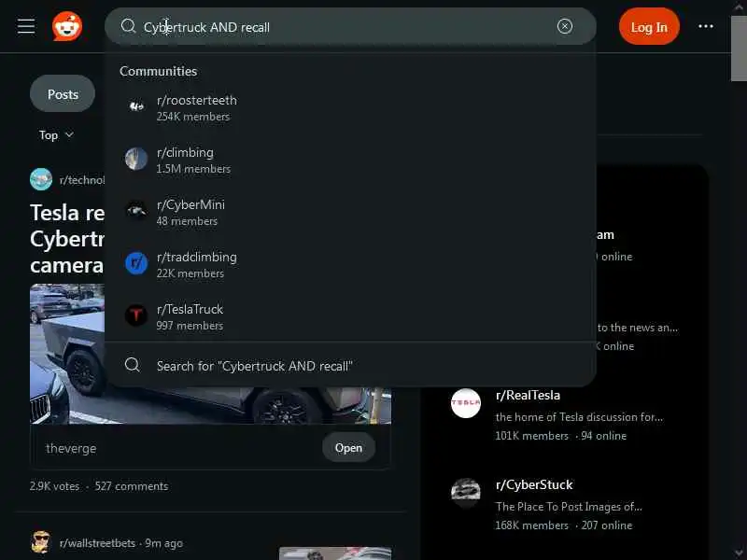Search for "Cybertruck AND recall" suggestion
Screen dimensions: 747x560
(x=350, y=365)
